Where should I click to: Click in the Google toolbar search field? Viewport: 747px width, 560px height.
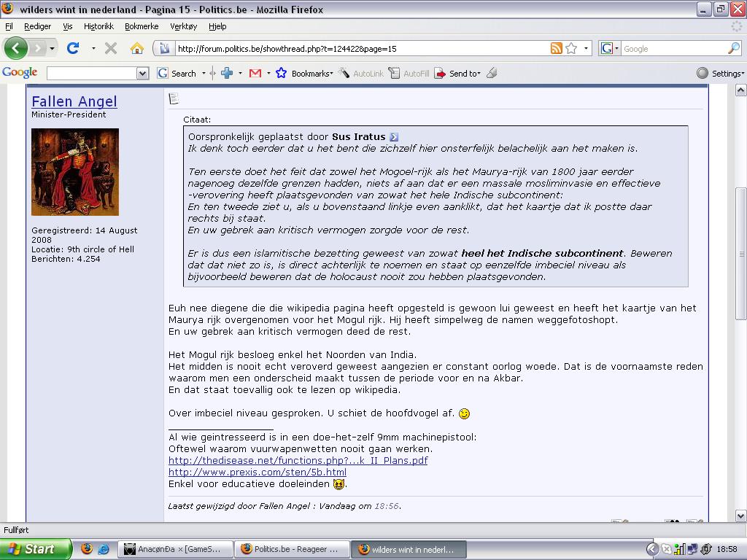tap(92, 74)
